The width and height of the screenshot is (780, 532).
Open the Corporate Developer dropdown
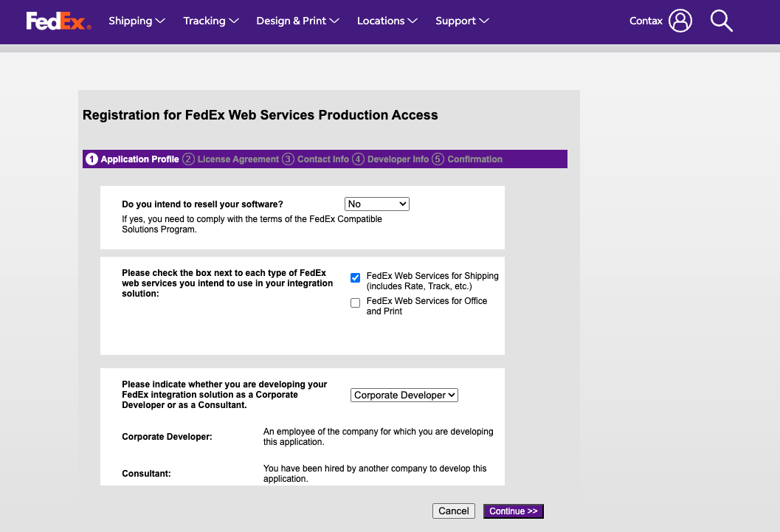coord(404,395)
